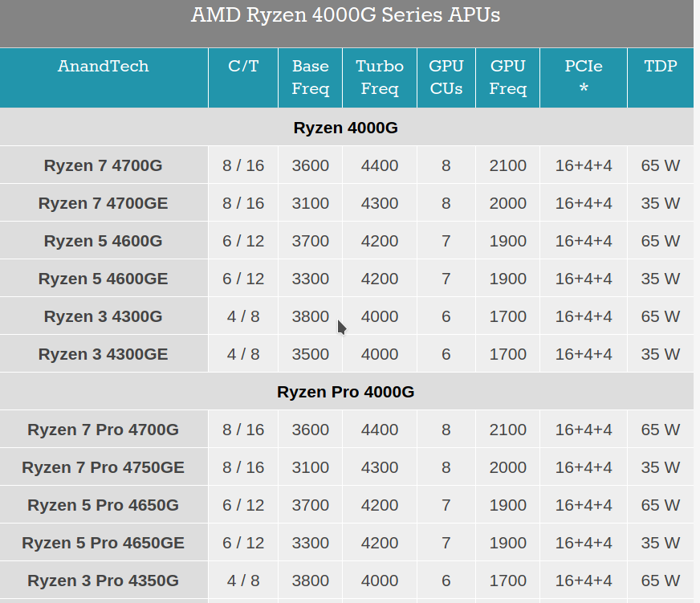Select the C/T column header

tap(243, 67)
